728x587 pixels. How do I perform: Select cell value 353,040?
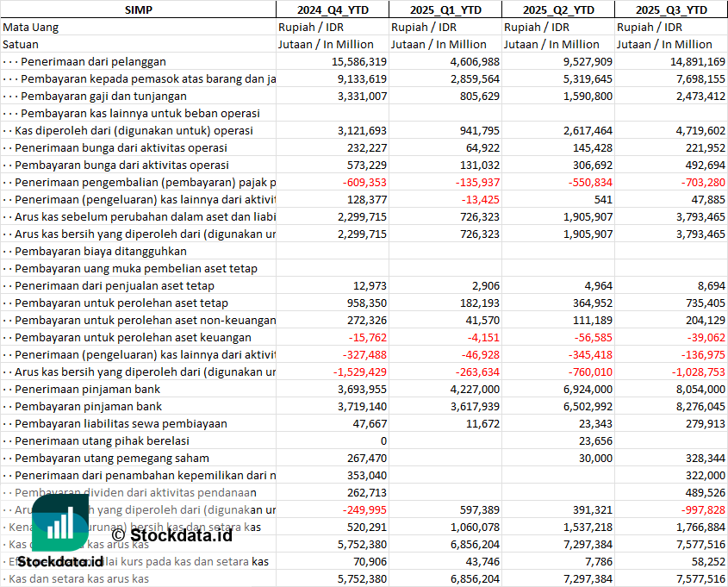pyautogui.click(x=367, y=476)
